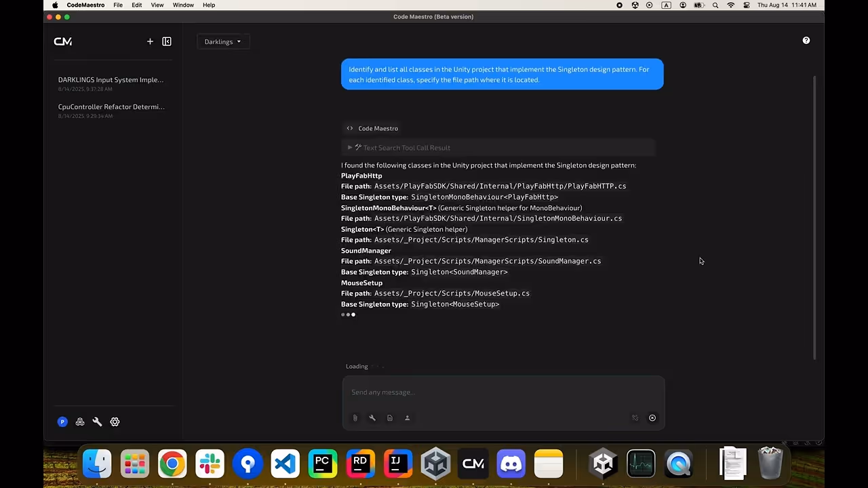Open CodeMaestro application menu

coord(85,5)
